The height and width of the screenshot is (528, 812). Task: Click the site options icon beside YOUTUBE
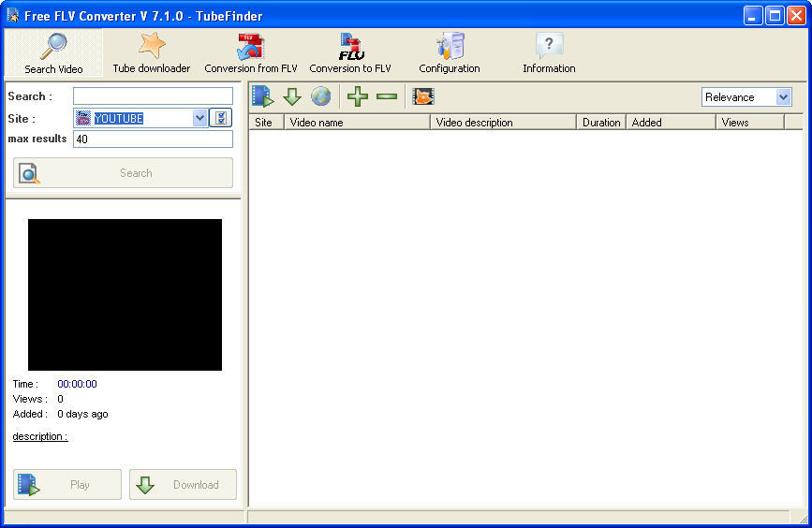221,118
